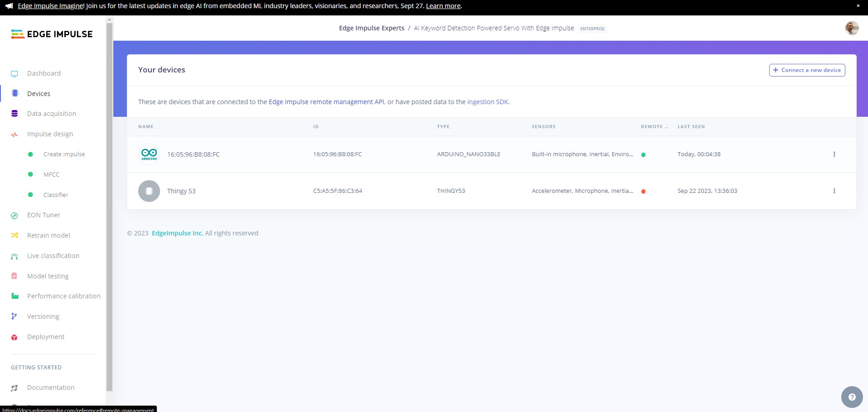
Task: Open Live classification page
Action: [x=53, y=256]
